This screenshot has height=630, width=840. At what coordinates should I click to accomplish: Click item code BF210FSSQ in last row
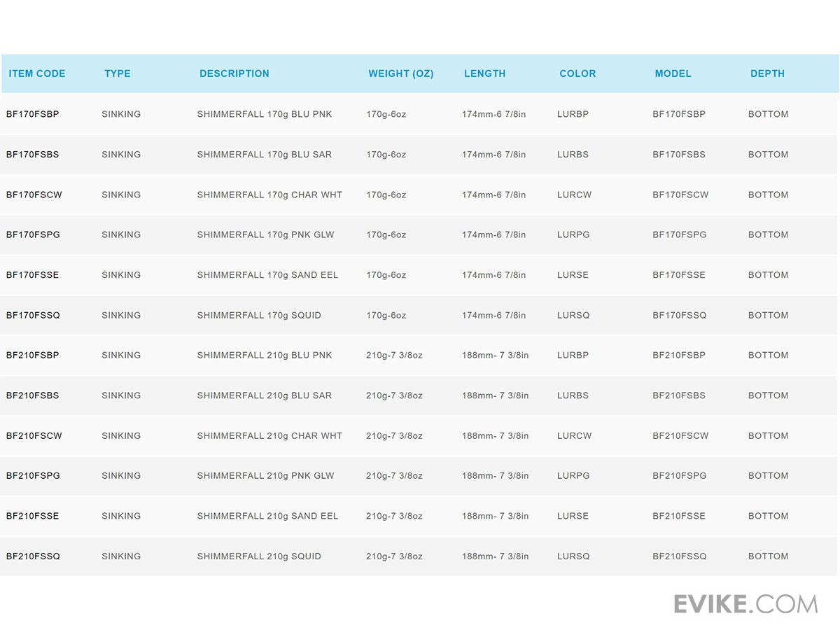(34, 556)
